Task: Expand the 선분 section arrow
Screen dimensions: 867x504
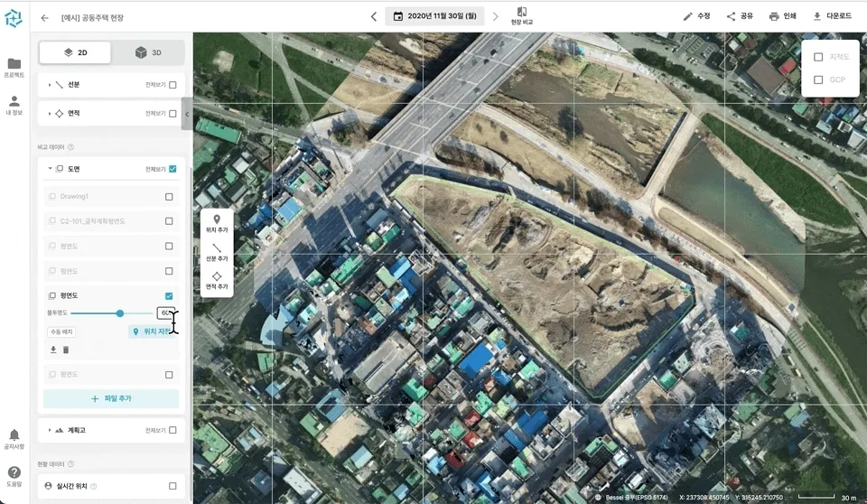Action: pyautogui.click(x=49, y=85)
